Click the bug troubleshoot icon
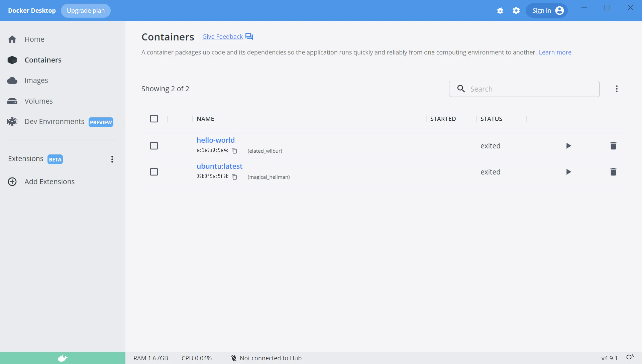The width and height of the screenshot is (642, 364). (x=500, y=11)
